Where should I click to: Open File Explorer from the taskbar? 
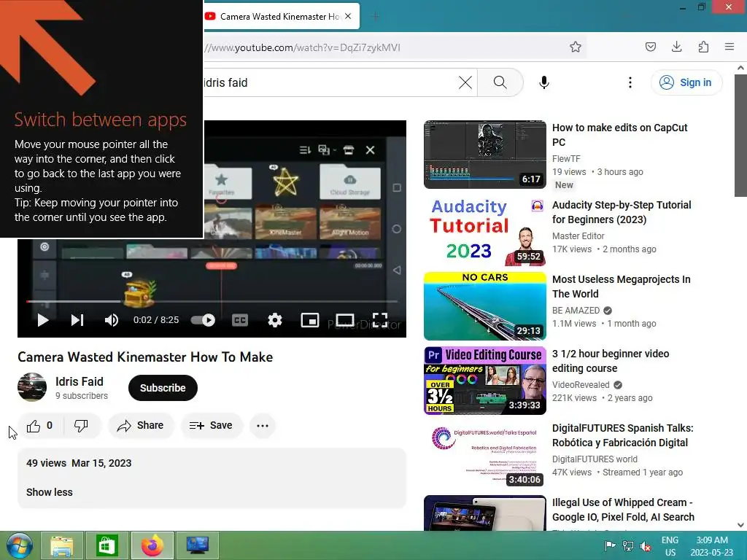[x=62, y=545]
